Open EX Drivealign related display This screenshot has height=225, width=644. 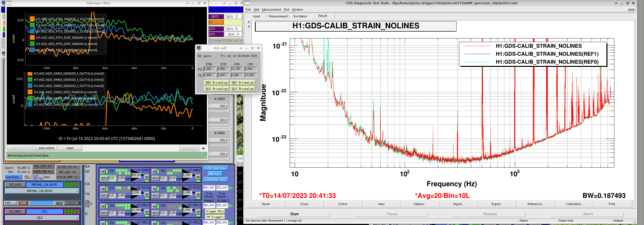pos(217,83)
